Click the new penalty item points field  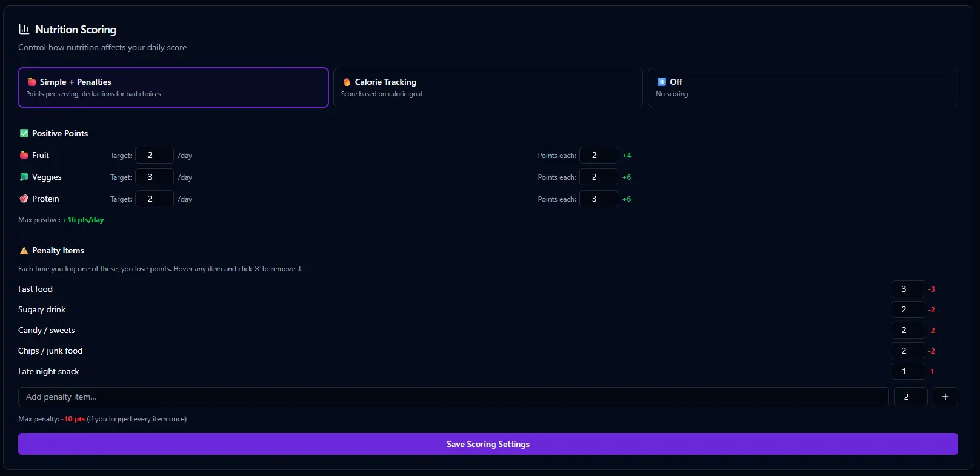coord(910,397)
